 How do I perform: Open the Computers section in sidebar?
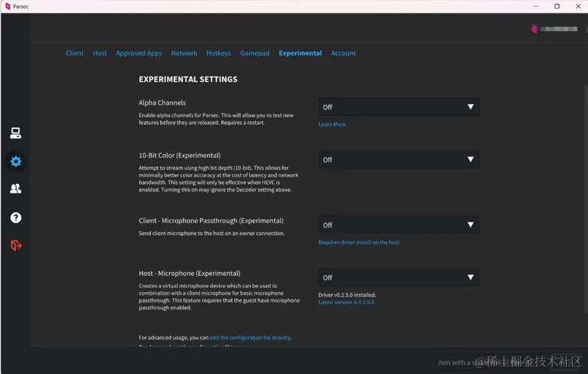[15, 133]
